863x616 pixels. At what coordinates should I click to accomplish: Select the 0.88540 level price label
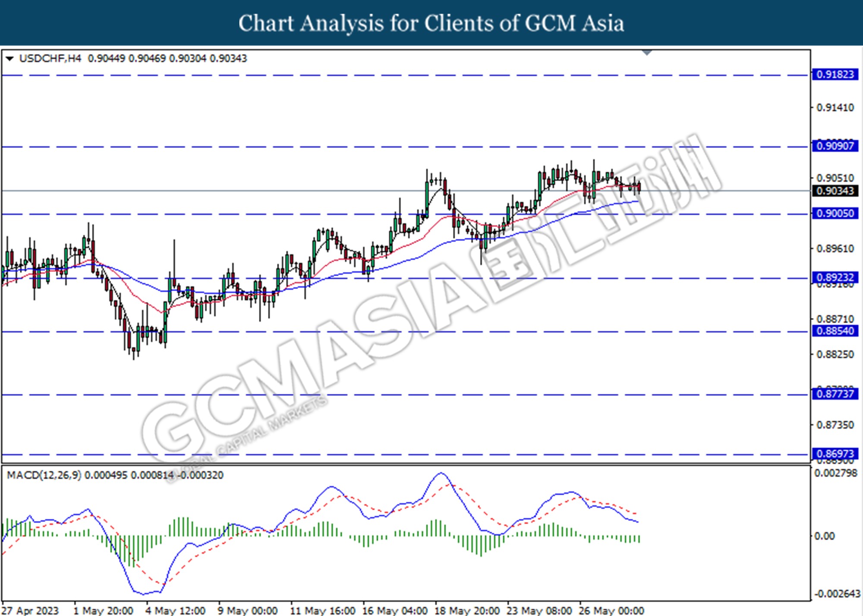coord(835,331)
